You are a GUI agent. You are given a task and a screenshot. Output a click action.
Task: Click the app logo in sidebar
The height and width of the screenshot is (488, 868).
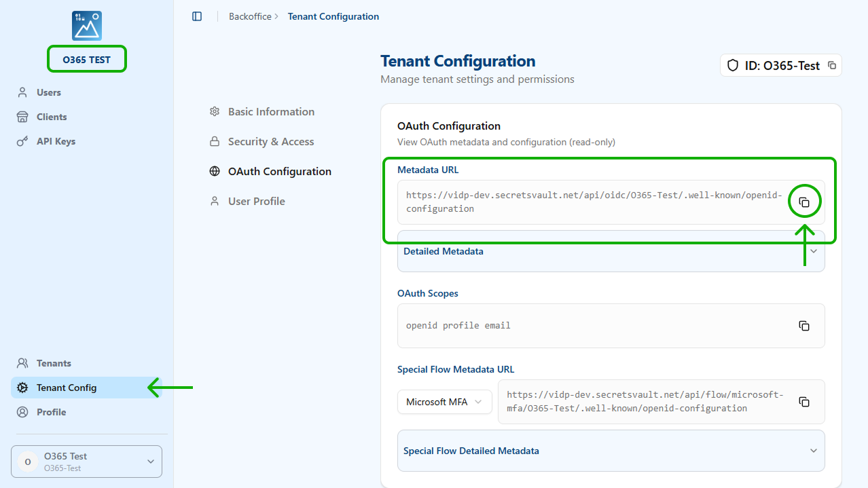[x=87, y=25]
